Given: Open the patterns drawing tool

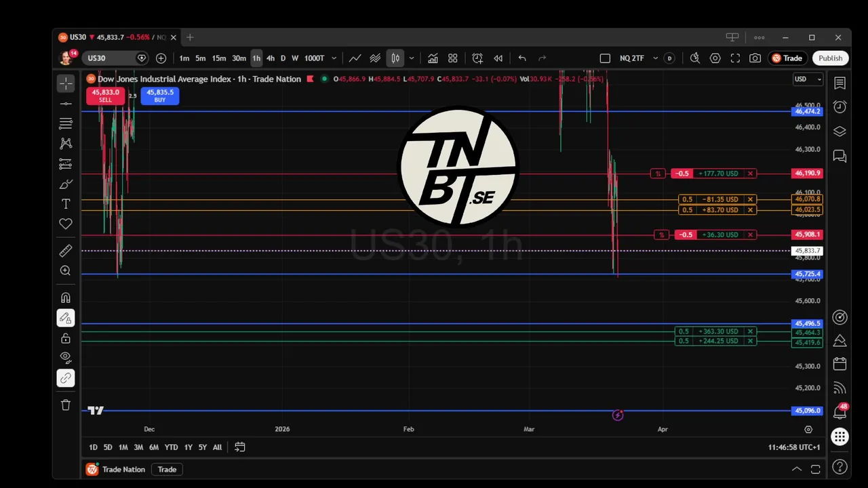Looking at the screenshot, I should (x=66, y=144).
